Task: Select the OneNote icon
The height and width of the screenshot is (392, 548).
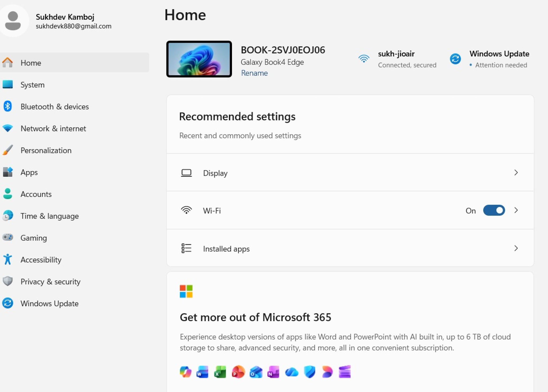Action: 273,372
